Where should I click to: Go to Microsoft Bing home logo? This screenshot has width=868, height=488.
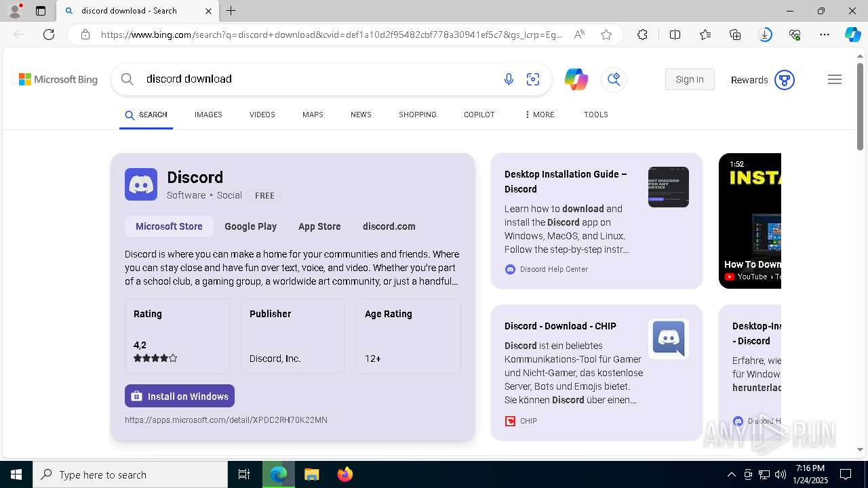(58, 80)
